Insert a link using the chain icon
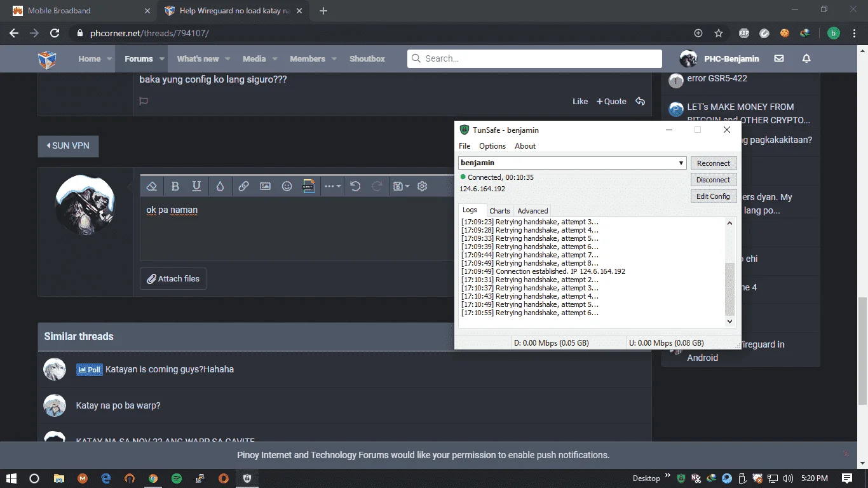Viewport: 868px width, 488px height. tap(243, 186)
